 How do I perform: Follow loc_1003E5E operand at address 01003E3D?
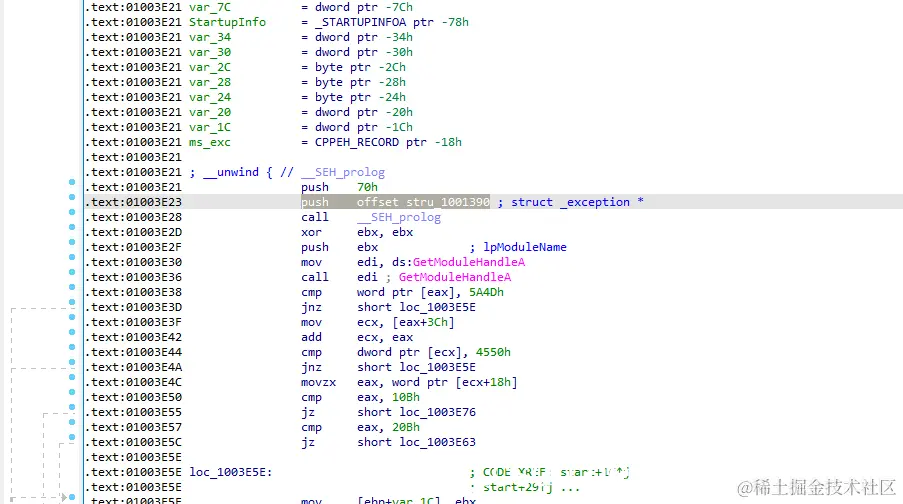pyautogui.click(x=438, y=307)
